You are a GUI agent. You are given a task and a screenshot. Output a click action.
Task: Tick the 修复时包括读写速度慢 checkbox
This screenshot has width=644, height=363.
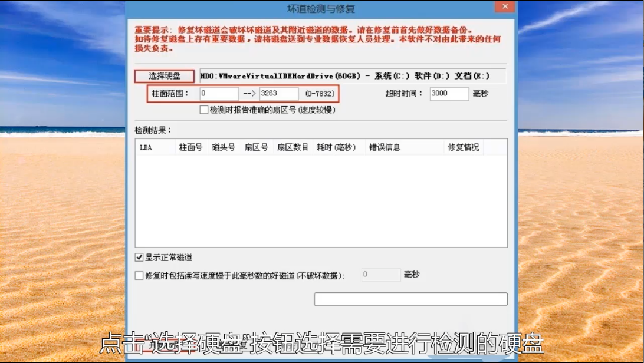[139, 275]
